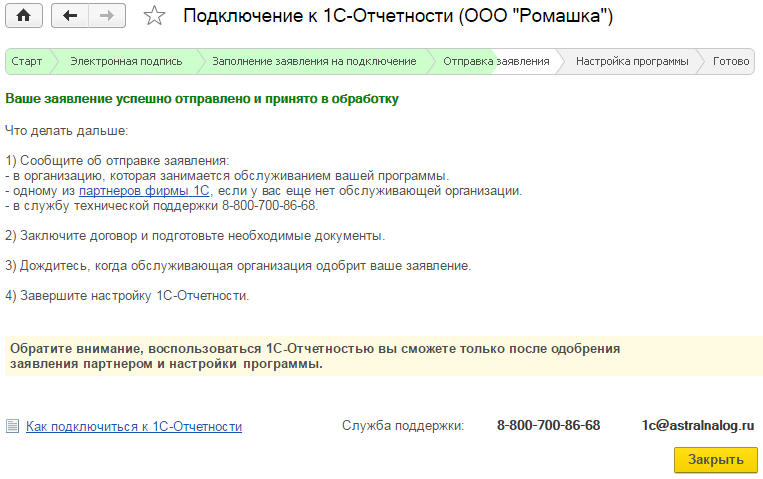Screen dimensions: 763x479
Task: Click the bold support phone number in footer
Action: pos(548,425)
